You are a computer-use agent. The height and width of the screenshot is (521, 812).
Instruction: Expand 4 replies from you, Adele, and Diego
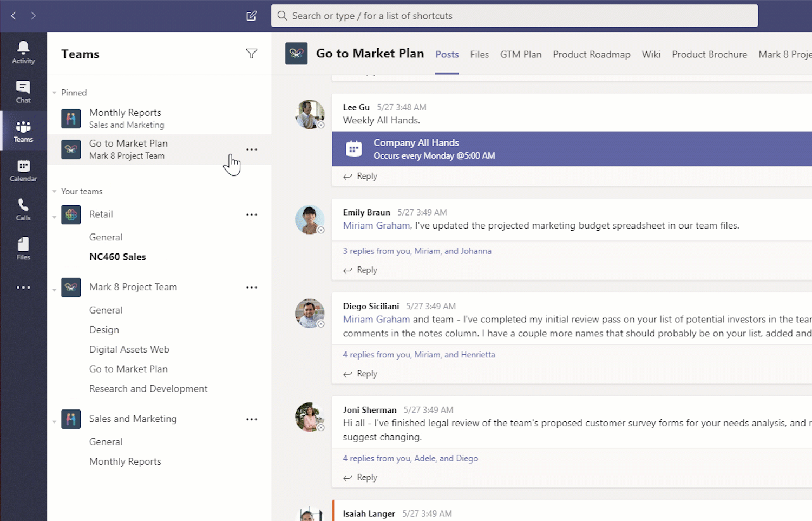point(410,458)
